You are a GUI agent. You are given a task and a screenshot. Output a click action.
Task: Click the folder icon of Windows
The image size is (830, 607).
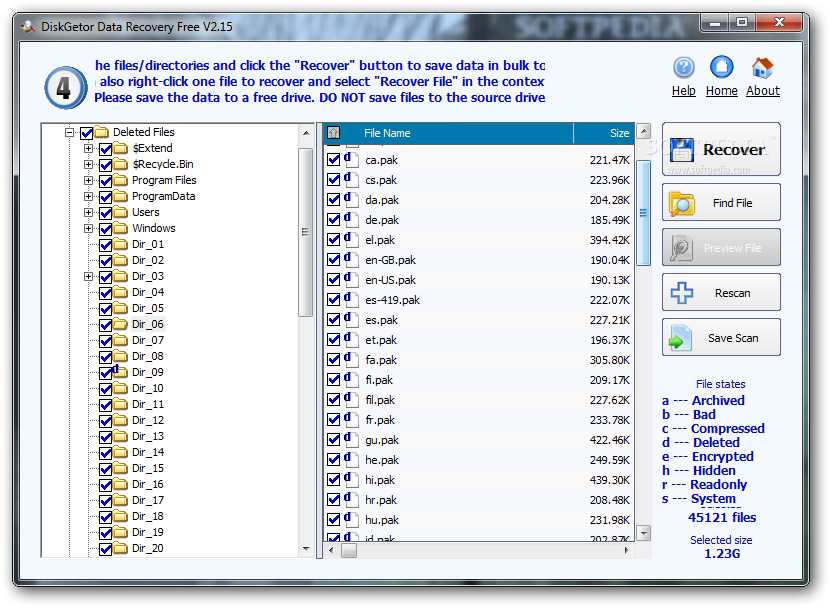[x=121, y=228]
